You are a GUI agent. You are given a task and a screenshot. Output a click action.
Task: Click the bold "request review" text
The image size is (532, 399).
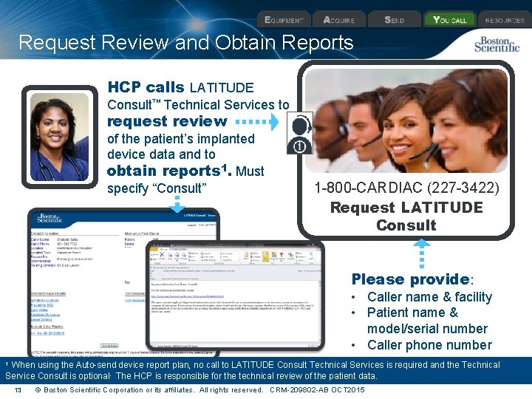[167, 121]
